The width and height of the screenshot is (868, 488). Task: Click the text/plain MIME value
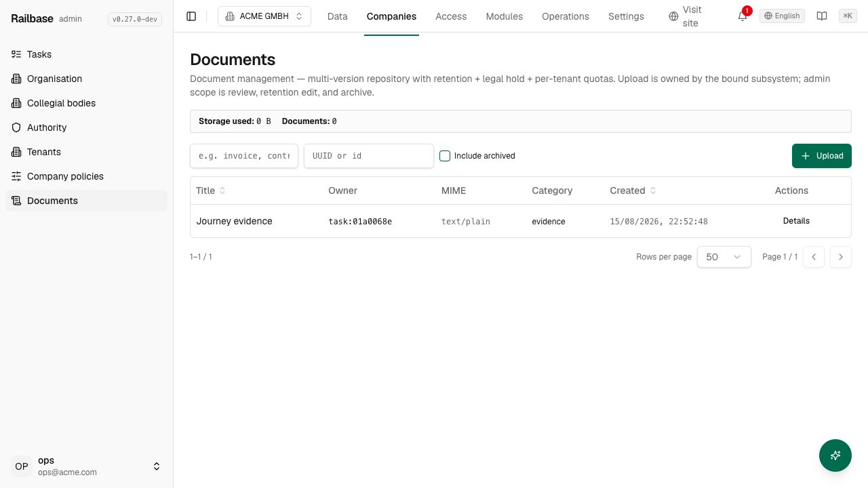coord(466,222)
